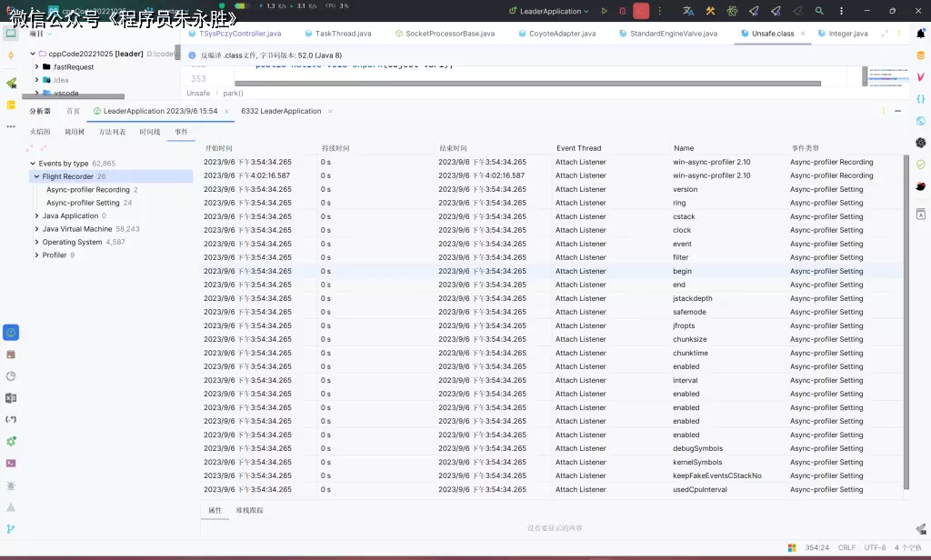Open the TaskThread.java editor tab
Image resolution: width=931 pixels, height=560 pixels.
coord(343,34)
